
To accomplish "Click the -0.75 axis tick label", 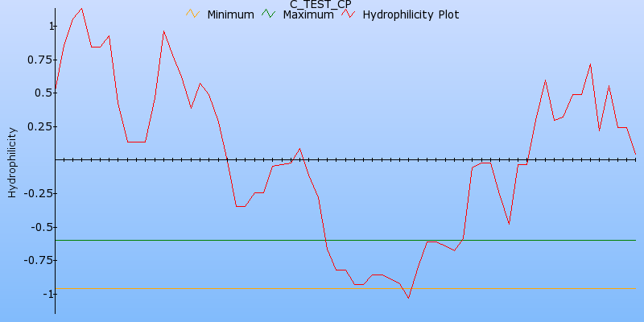I will pyautogui.click(x=38, y=260).
